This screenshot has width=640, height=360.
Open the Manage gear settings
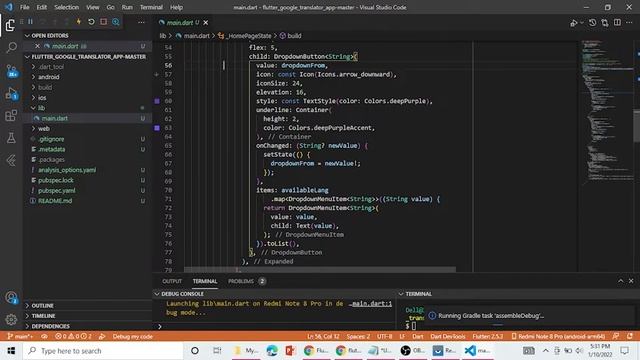coord(11,319)
